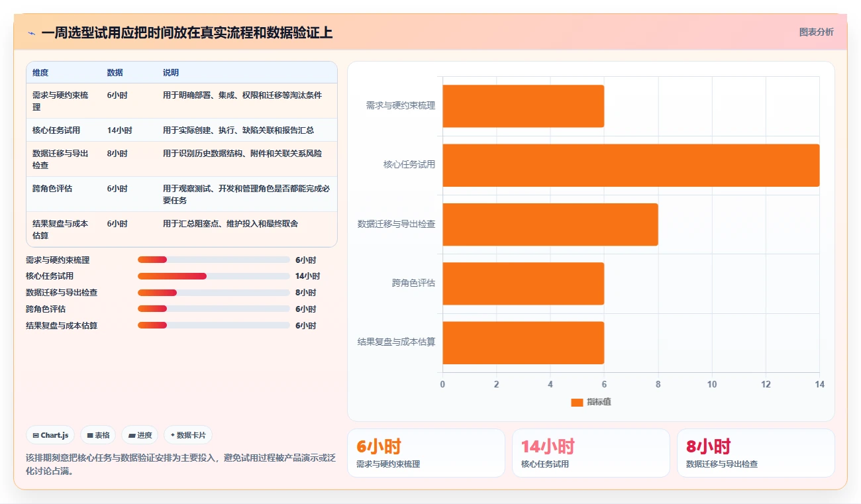Click the 14小时 data card
The height and width of the screenshot is (504, 861).
[x=591, y=453]
